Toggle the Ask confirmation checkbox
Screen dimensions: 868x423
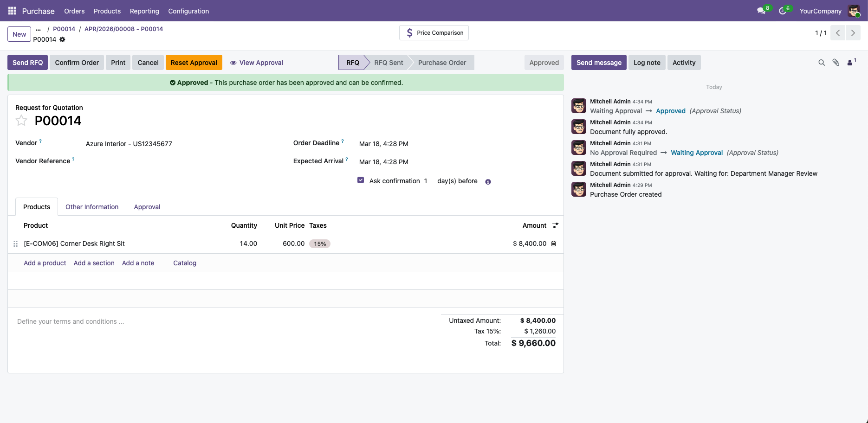tap(361, 180)
